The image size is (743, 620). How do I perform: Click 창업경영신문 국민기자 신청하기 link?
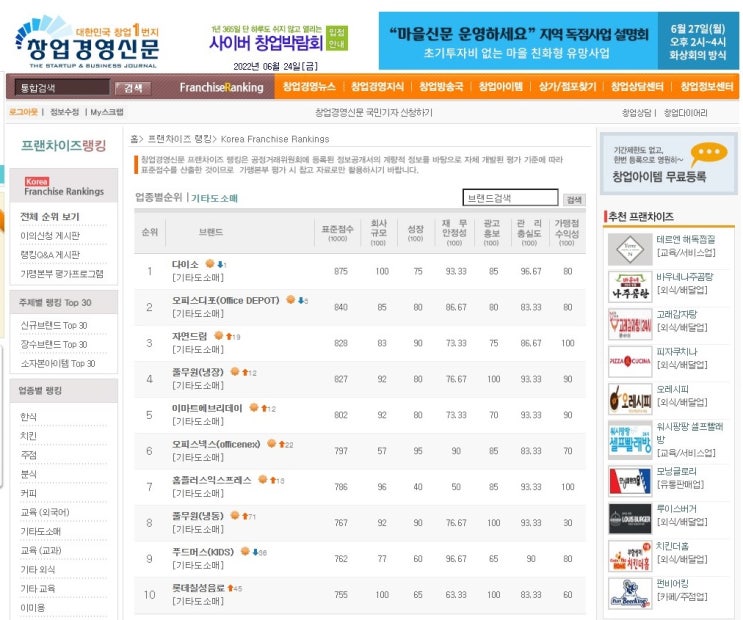point(373,112)
